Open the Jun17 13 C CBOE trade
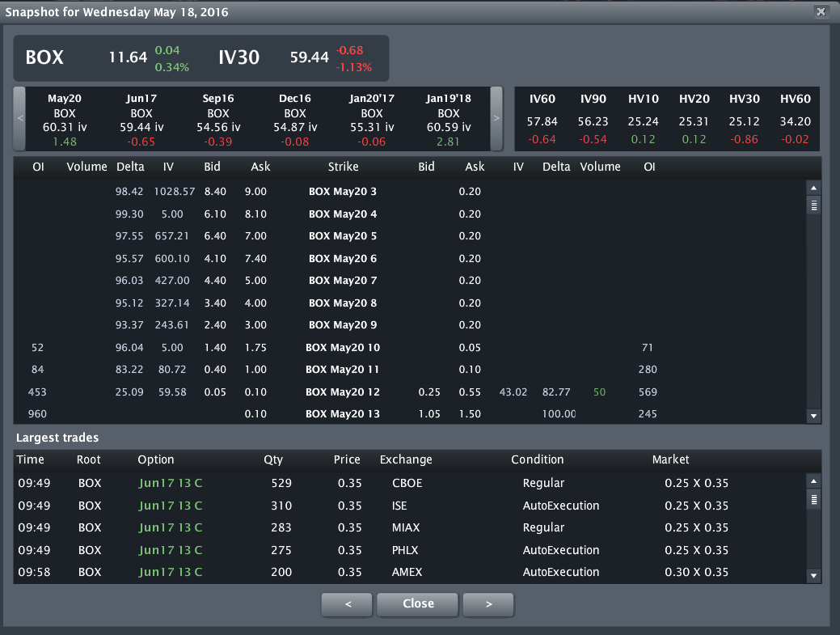The width and height of the screenshot is (840, 635). (171, 483)
